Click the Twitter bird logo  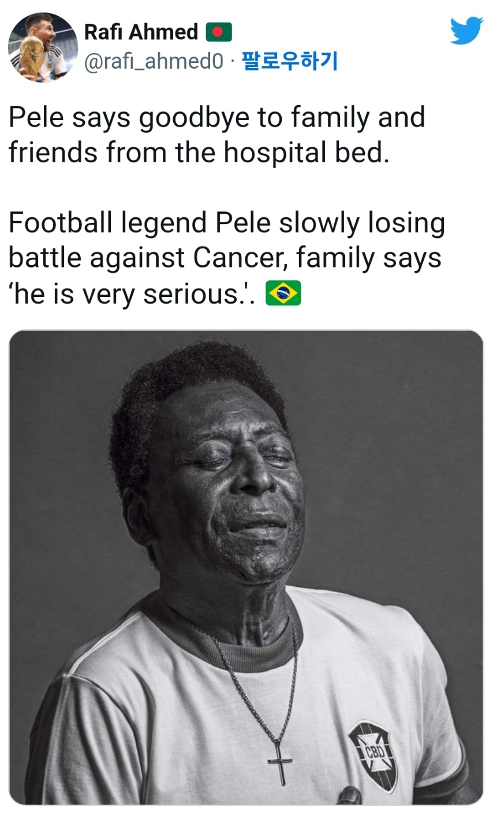(x=466, y=31)
